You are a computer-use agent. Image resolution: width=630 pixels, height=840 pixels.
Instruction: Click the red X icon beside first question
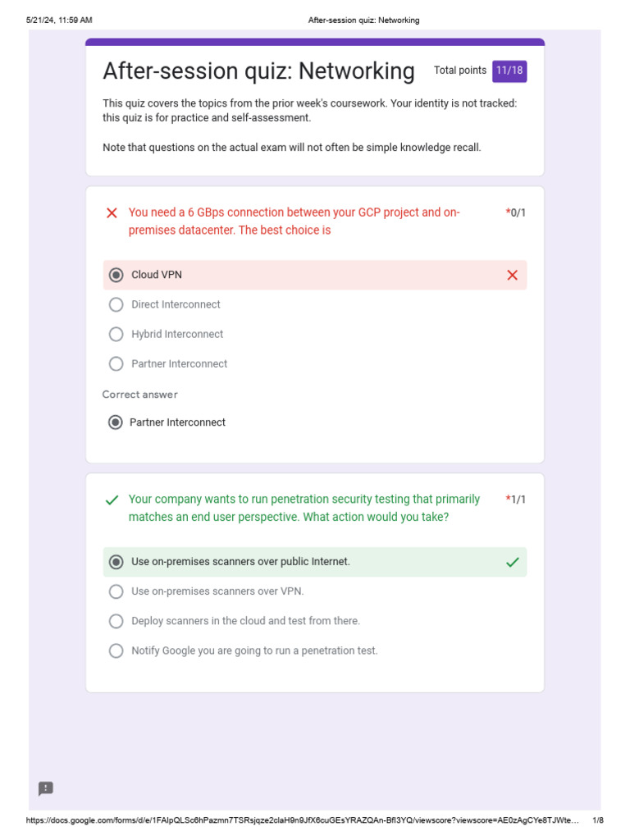[112, 213]
